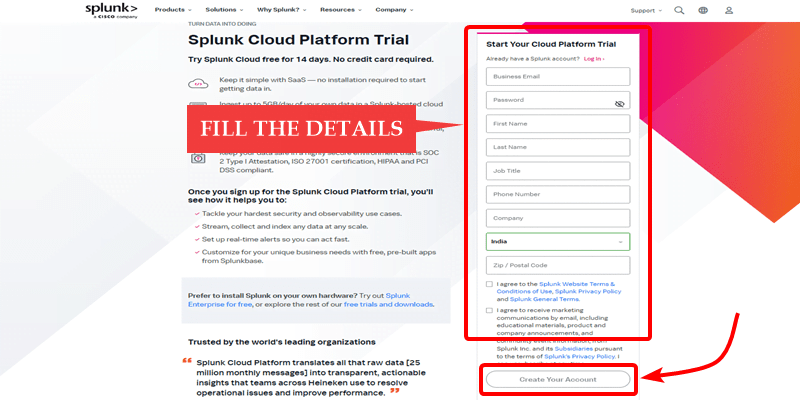The image size is (800, 400).
Task: Open the Splunk's Privacy Policy link
Action: pyautogui.click(x=580, y=356)
